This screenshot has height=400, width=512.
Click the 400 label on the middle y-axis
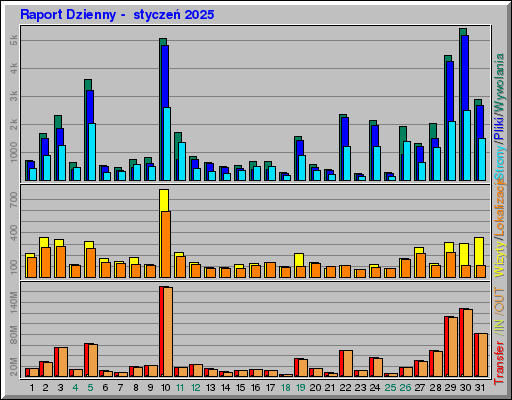[14, 233]
